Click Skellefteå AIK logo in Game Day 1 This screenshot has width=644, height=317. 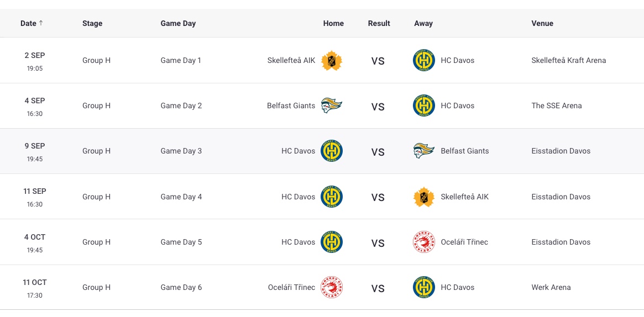(x=332, y=60)
